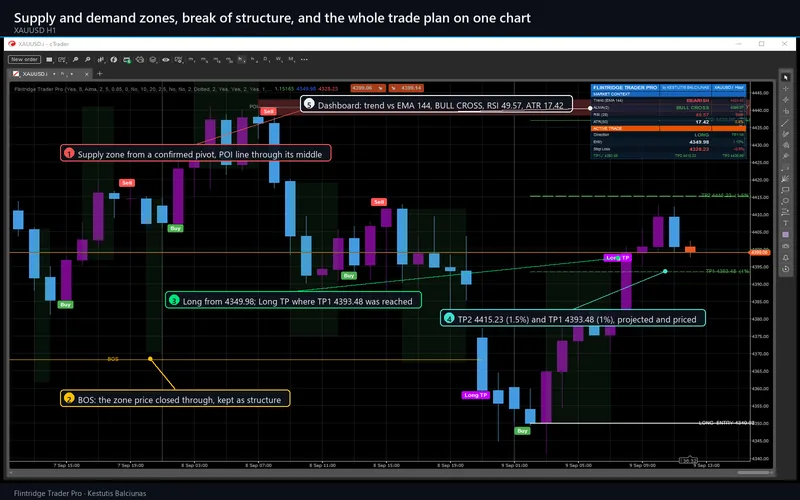
Task: Click the 4399.06 sell price button
Action: coord(368,88)
